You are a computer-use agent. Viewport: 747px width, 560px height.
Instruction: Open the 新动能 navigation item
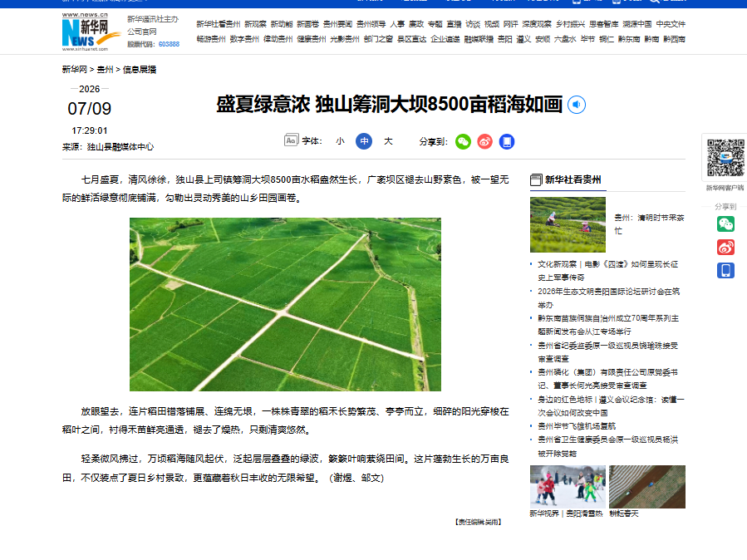(x=282, y=24)
